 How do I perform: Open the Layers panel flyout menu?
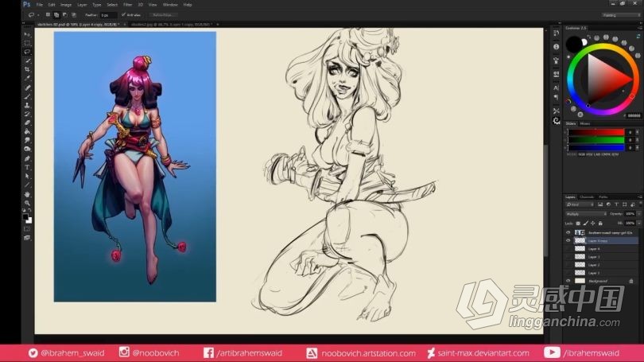pyautogui.click(x=640, y=197)
